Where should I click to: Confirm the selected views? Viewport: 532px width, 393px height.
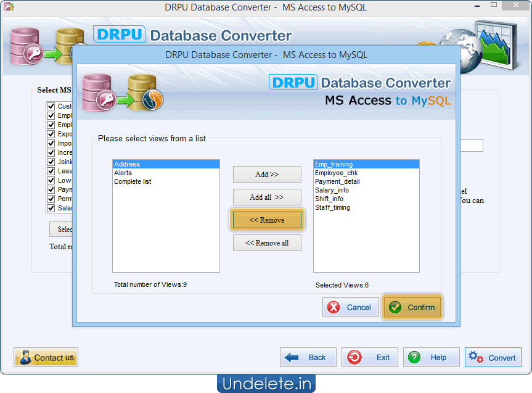[x=412, y=307]
